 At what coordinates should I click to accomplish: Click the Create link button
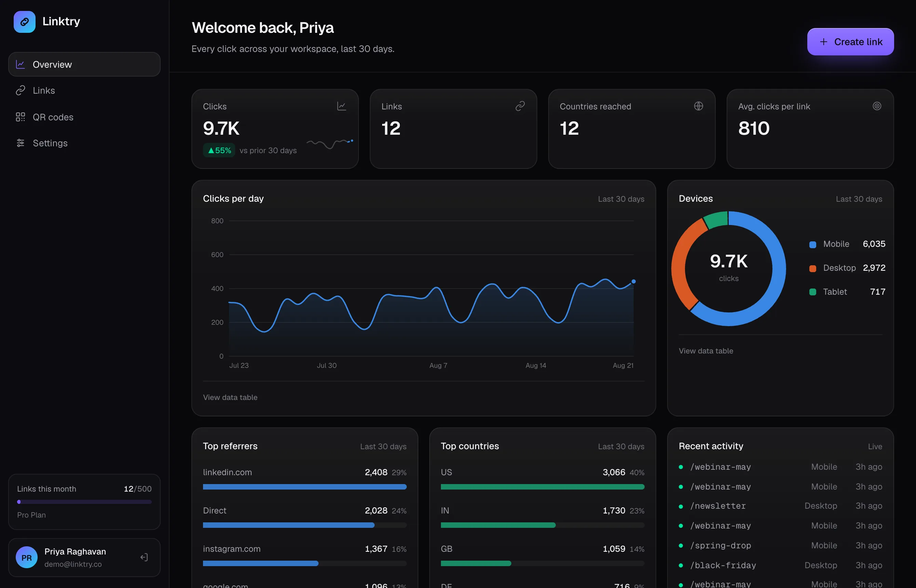pos(850,42)
